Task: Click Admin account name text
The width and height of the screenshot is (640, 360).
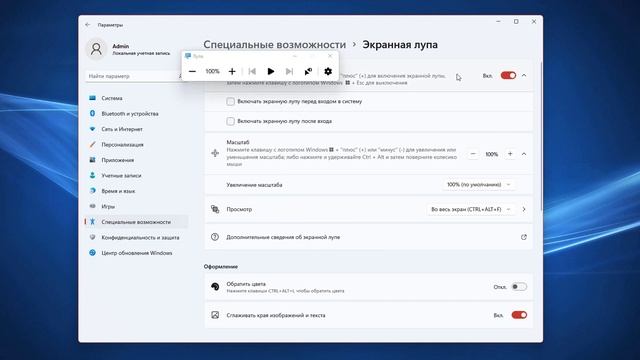Action: coord(121,46)
